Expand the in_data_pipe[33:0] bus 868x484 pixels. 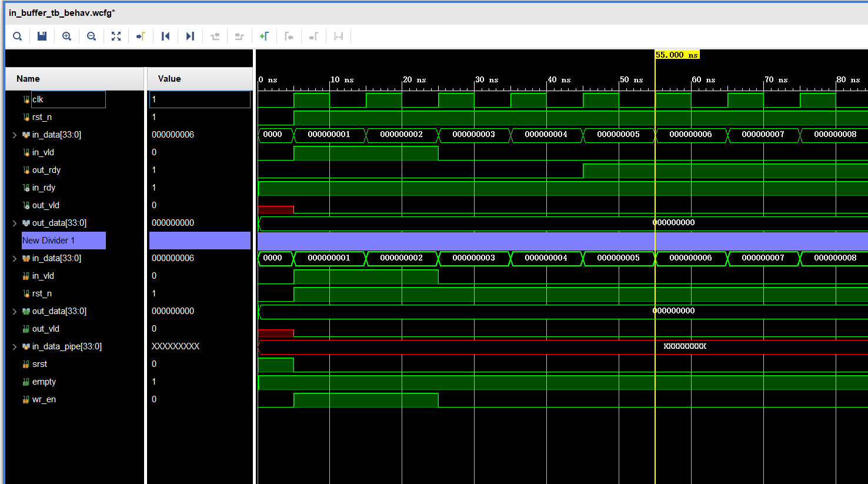pos(14,346)
